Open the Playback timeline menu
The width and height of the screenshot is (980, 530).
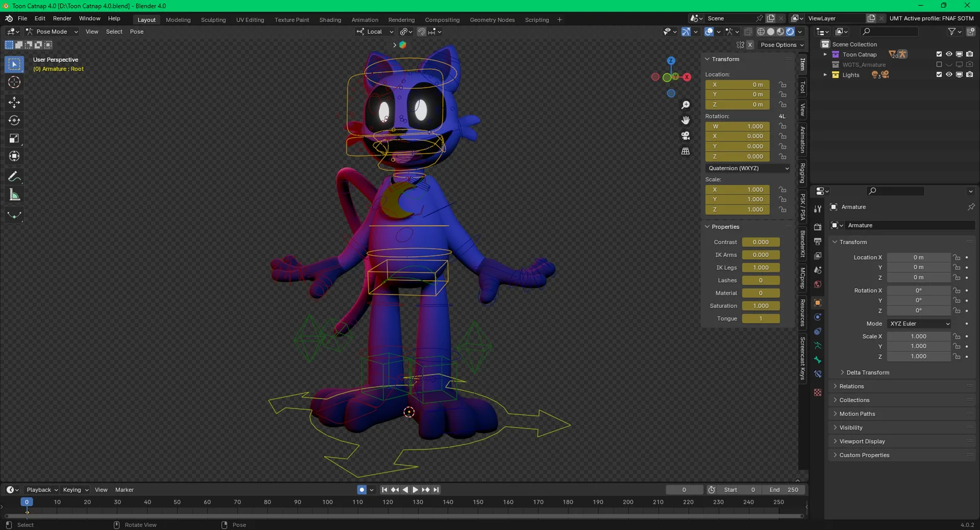[x=42, y=490]
